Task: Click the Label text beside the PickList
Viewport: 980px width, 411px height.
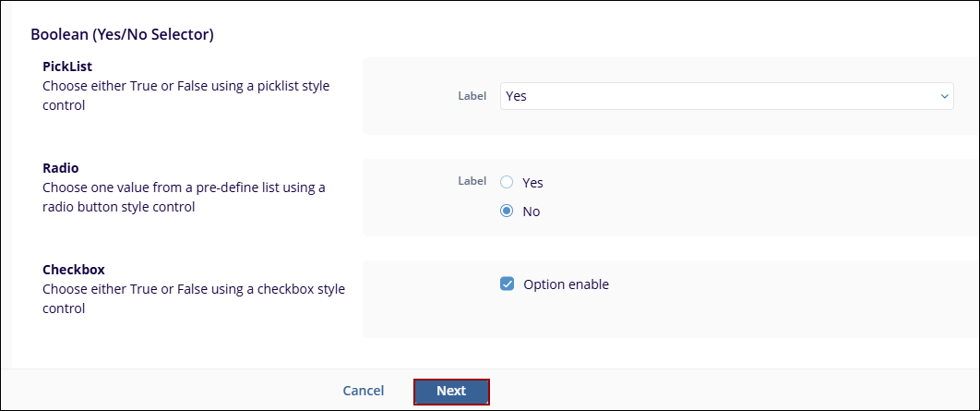Action: pos(472,96)
